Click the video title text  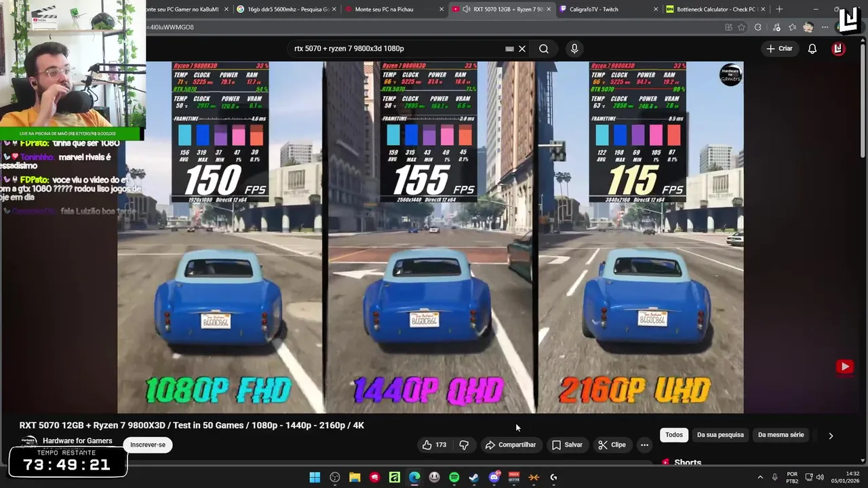click(192, 425)
